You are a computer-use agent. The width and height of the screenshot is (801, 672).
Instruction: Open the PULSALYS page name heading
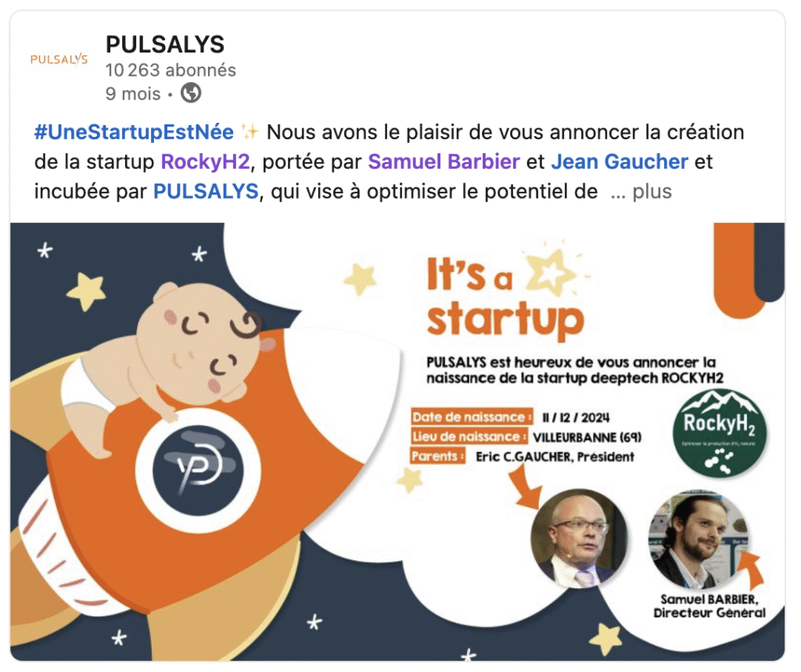(165, 45)
